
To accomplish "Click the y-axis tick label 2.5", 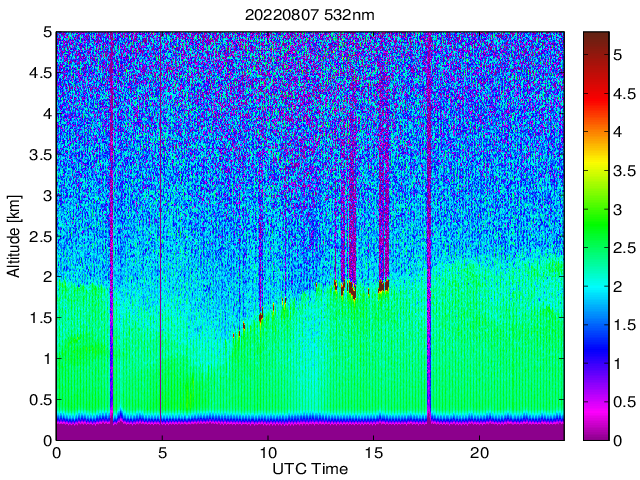I will (40, 237).
